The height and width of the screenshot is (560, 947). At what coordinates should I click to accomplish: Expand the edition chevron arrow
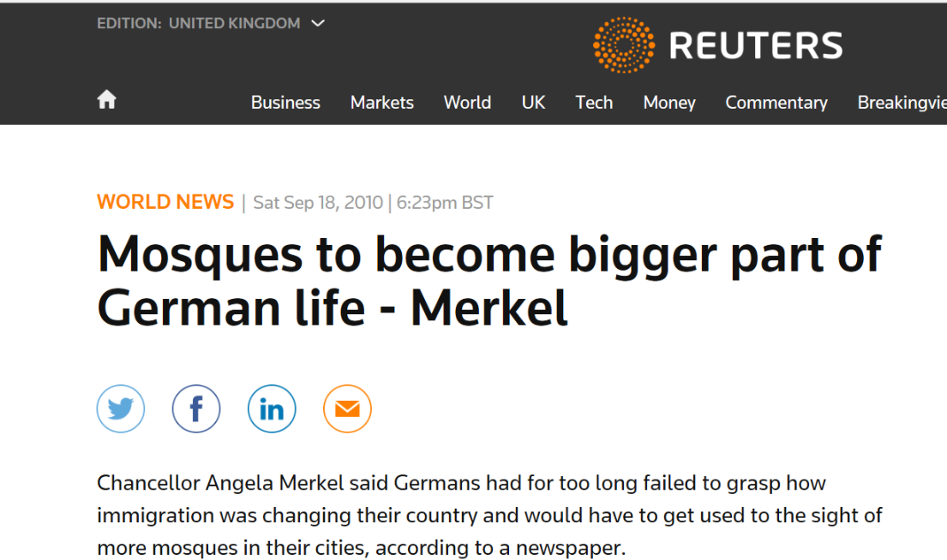(x=318, y=23)
